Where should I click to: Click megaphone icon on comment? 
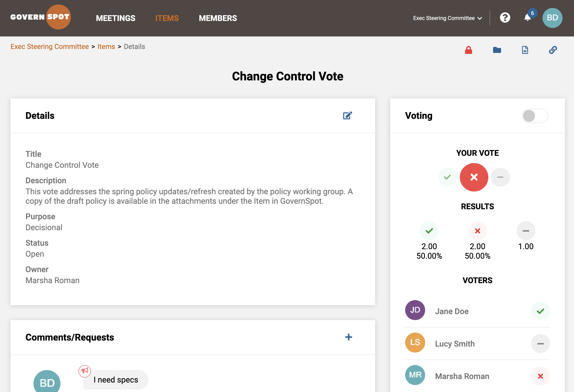click(x=85, y=371)
